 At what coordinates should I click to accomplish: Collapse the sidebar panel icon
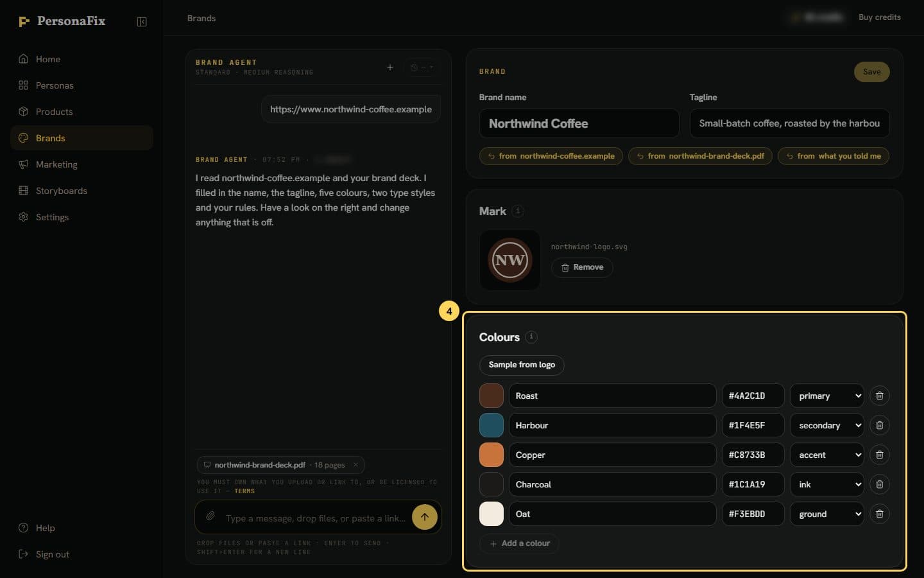[142, 22]
